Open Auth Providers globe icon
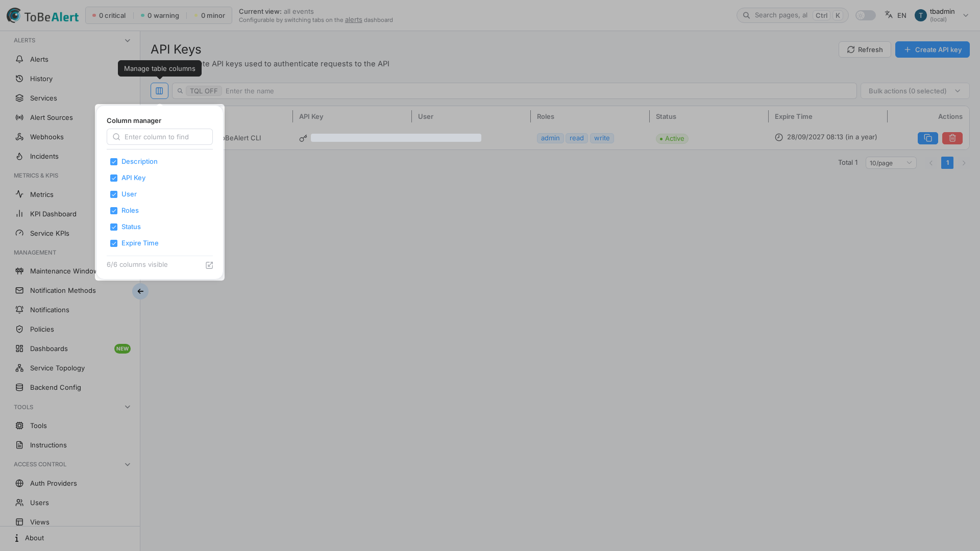The height and width of the screenshot is (551, 980). (19, 483)
